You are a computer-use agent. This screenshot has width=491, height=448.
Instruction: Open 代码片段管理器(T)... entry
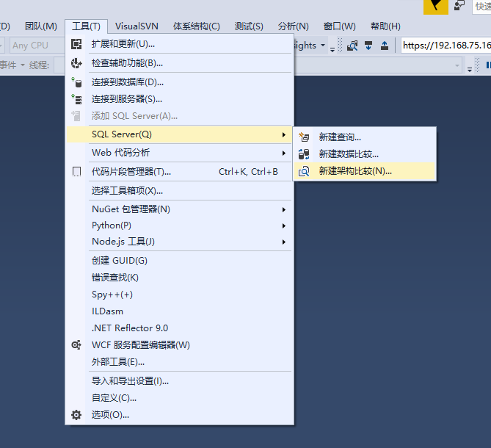click(x=179, y=172)
